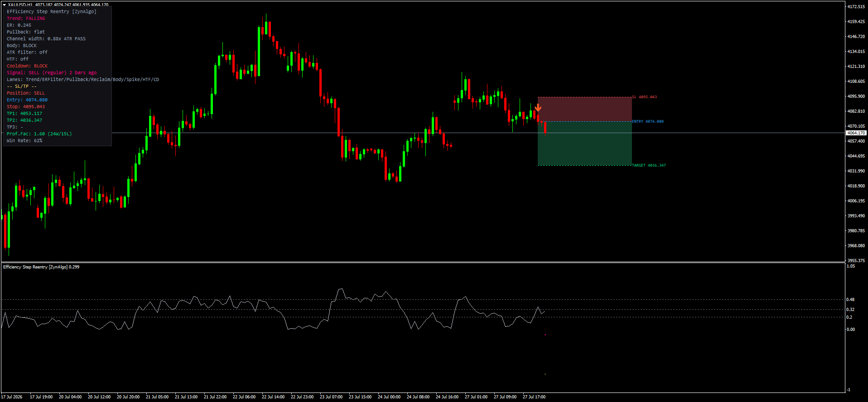Click 'Signal: SELL (regular) 2 bars ago'
Screen dimensions: 868x402
point(52,73)
